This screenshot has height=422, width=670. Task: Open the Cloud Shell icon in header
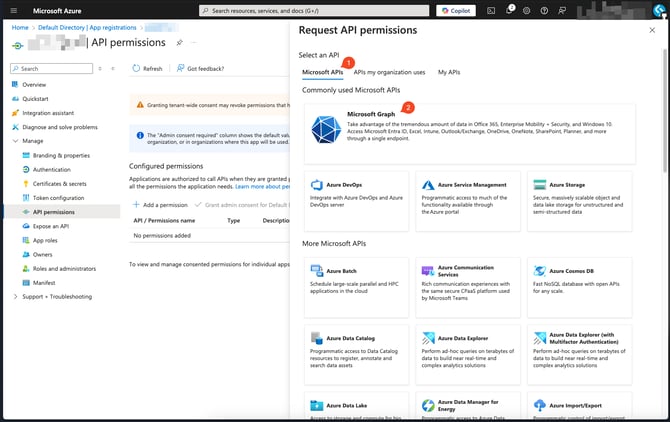tap(490, 10)
